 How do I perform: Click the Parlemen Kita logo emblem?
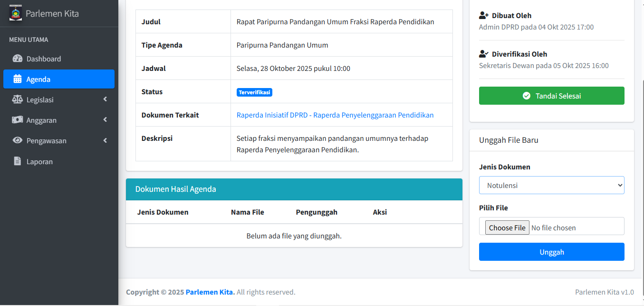click(16, 13)
